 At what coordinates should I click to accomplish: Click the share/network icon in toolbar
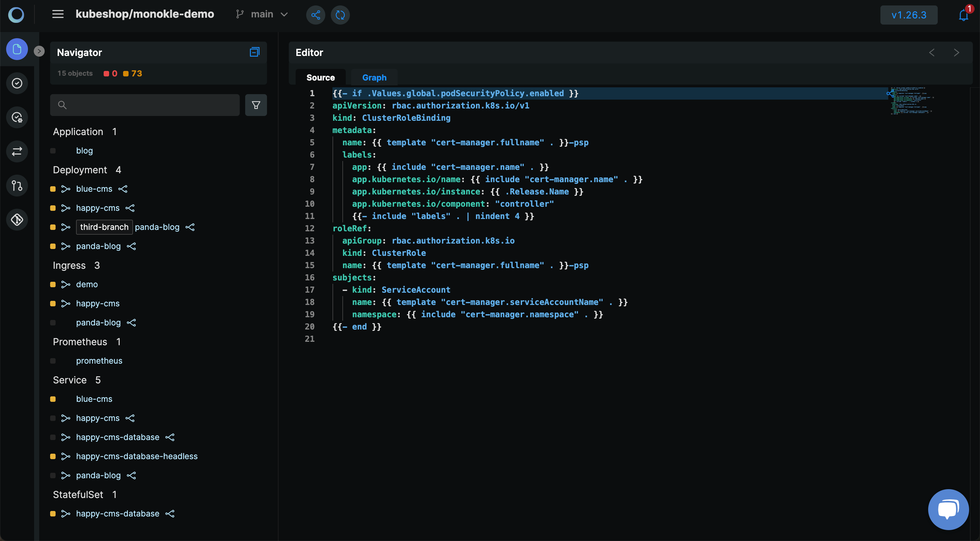[315, 15]
